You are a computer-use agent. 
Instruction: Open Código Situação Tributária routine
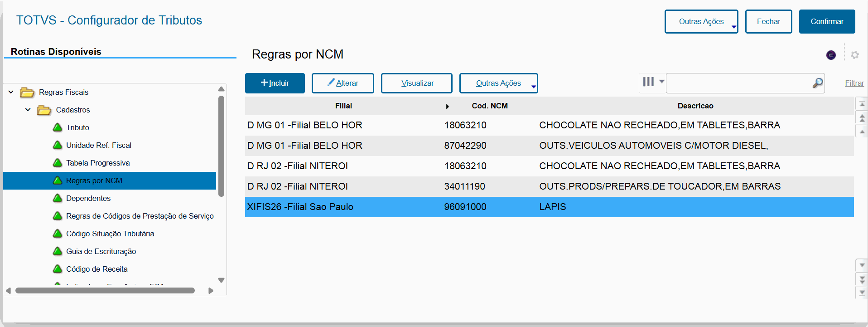click(110, 234)
